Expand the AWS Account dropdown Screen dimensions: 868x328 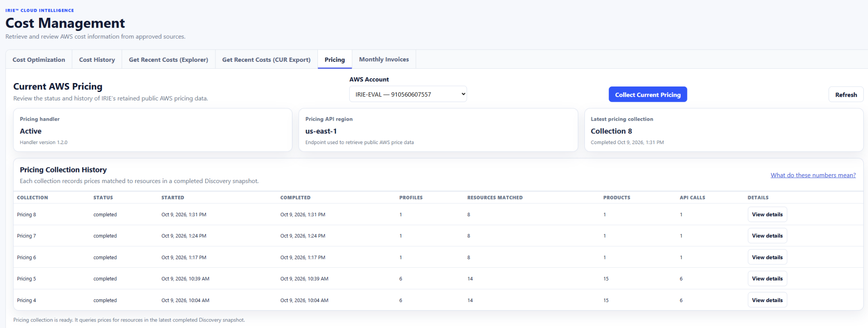pos(408,94)
